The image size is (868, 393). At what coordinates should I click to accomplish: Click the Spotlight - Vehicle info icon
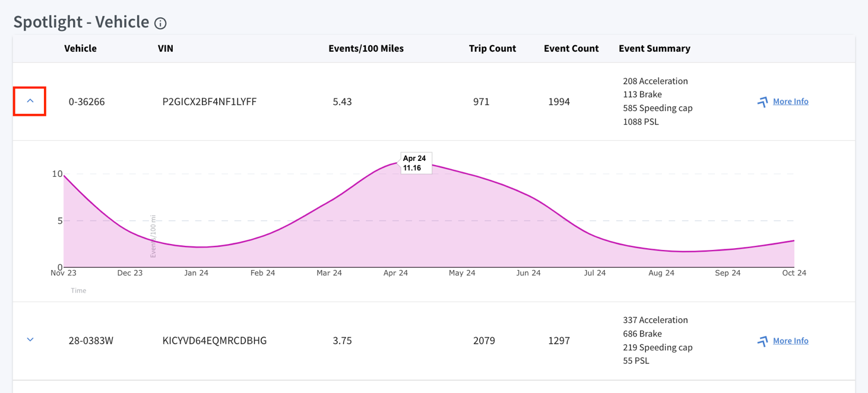click(160, 23)
